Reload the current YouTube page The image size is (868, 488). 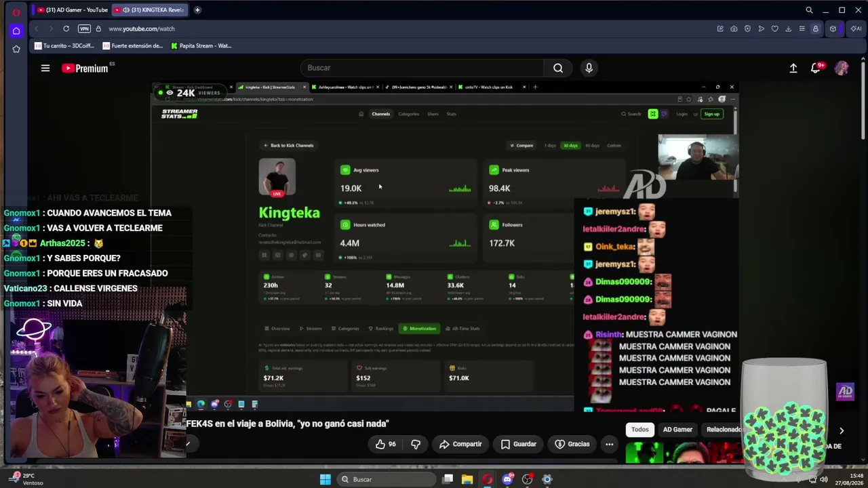[x=66, y=28]
